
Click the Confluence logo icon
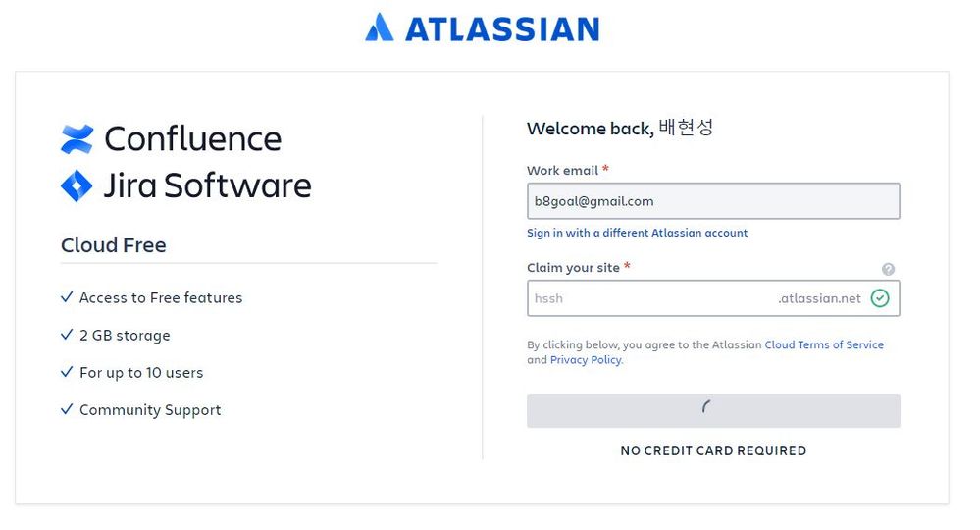[77, 139]
